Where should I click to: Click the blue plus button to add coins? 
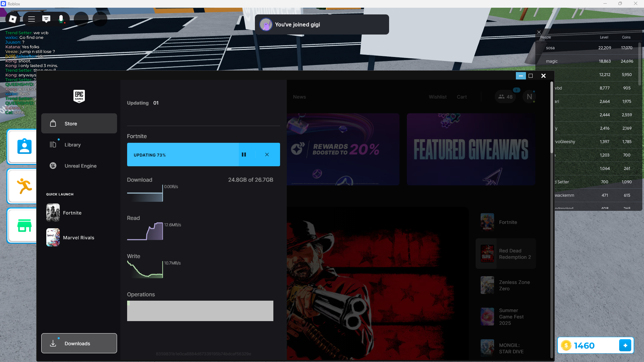click(x=625, y=345)
